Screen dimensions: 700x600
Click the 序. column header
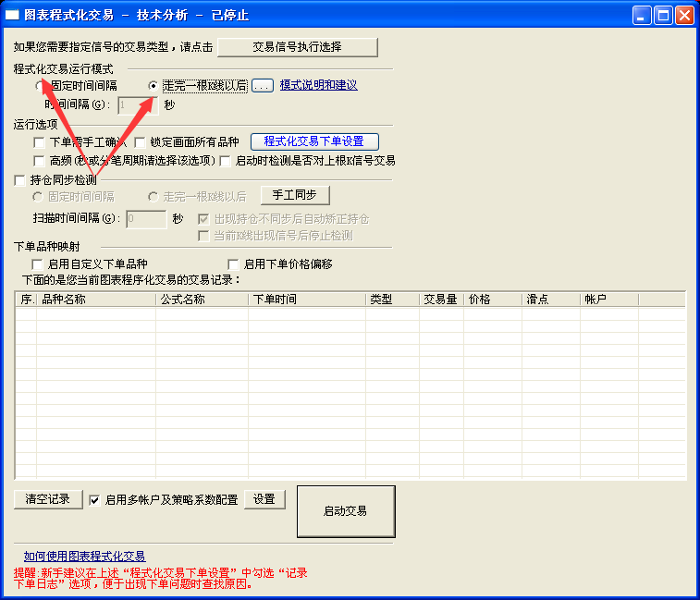coord(26,300)
